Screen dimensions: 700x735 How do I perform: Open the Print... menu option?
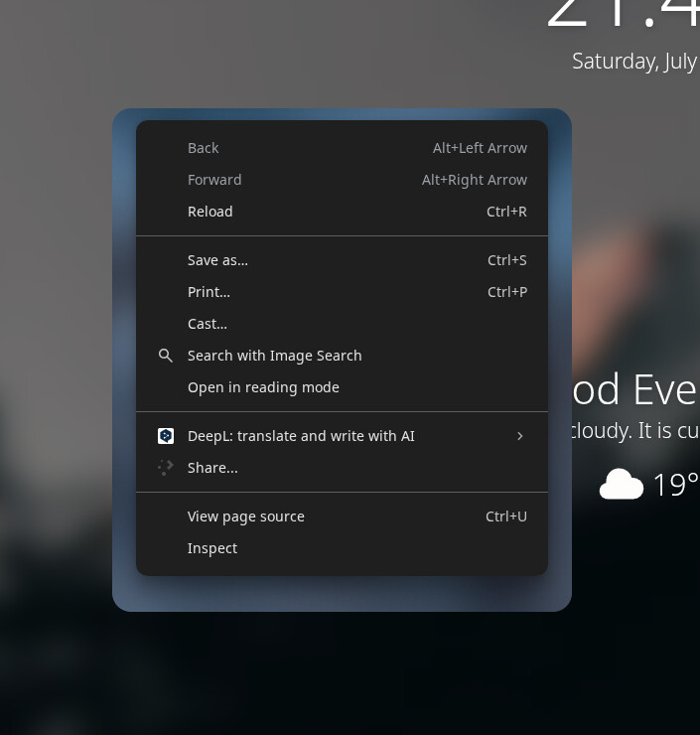click(x=342, y=292)
